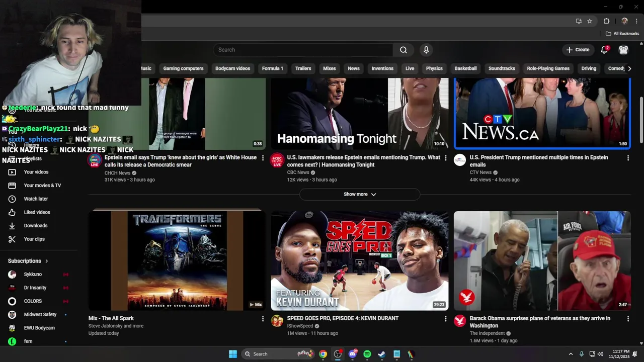Click the install app icon in address bar
Screen dimensions: 644x362
coord(579,21)
